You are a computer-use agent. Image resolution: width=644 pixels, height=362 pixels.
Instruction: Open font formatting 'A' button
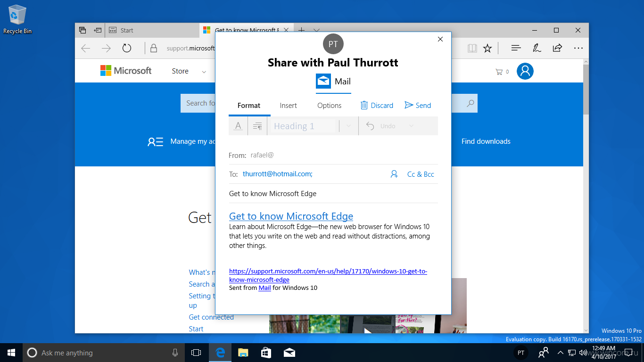point(238,126)
